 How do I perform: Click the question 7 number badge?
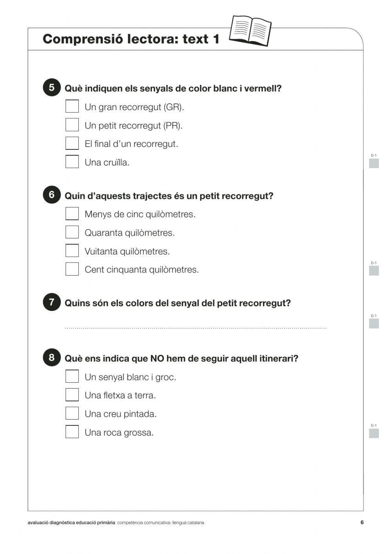click(52, 302)
